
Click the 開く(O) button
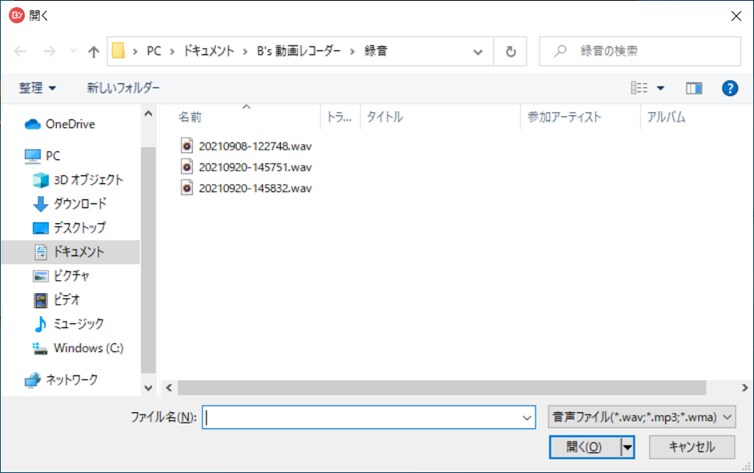[584, 447]
